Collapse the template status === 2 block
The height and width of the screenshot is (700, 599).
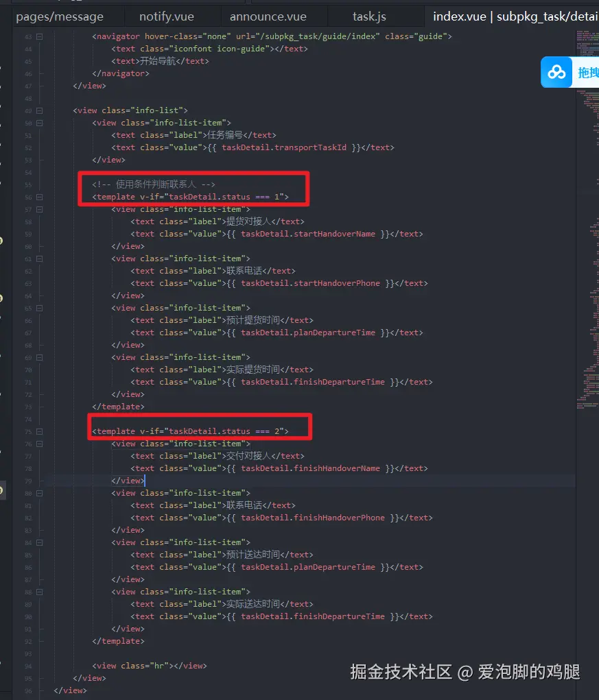[39, 432]
